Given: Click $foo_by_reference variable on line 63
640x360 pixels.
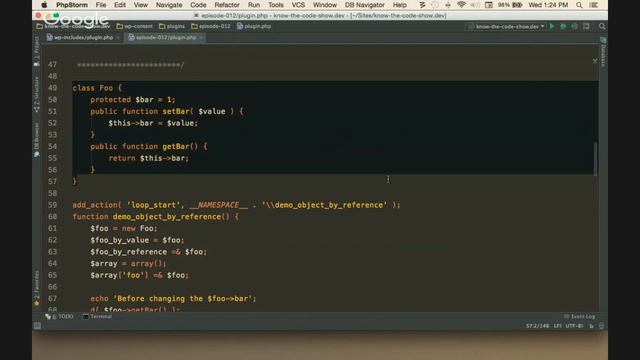Looking at the screenshot, I should [129, 252].
